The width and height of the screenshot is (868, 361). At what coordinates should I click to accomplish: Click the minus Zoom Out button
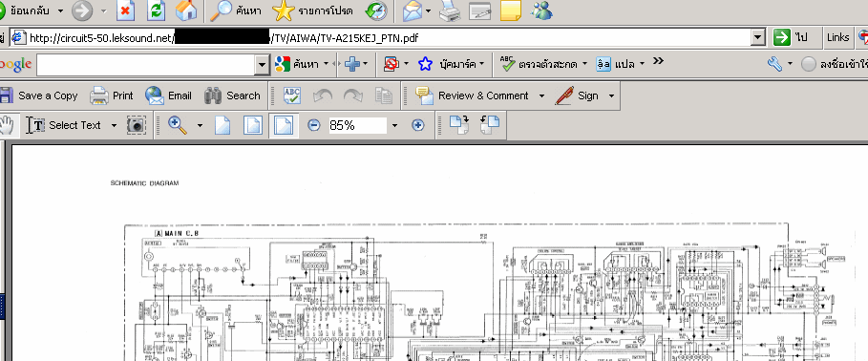click(x=314, y=126)
